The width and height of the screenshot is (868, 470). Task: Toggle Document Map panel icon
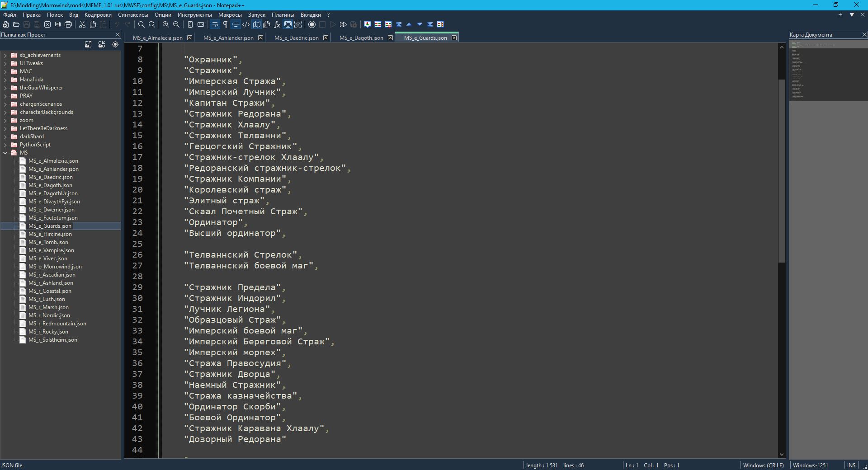tap(257, 24)
